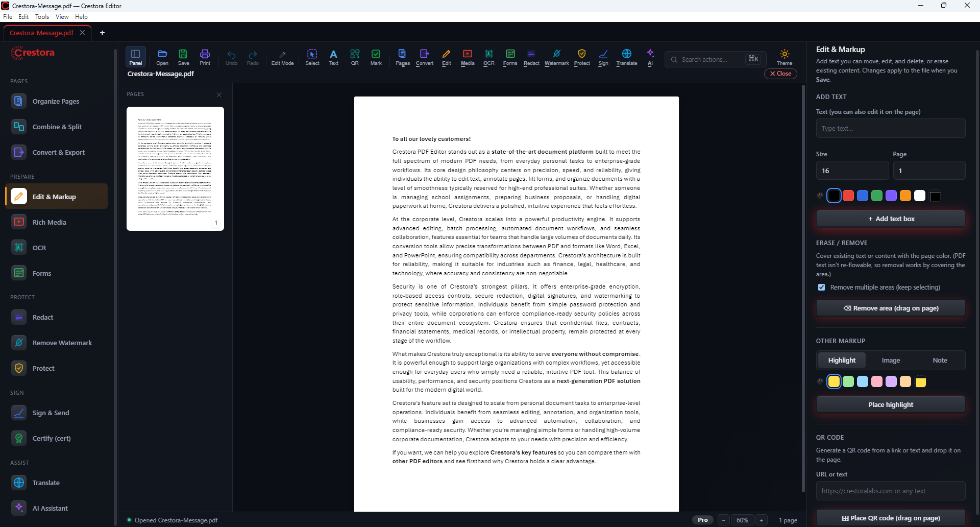Open the Protect toolbar dropdown

click(582, 57)
